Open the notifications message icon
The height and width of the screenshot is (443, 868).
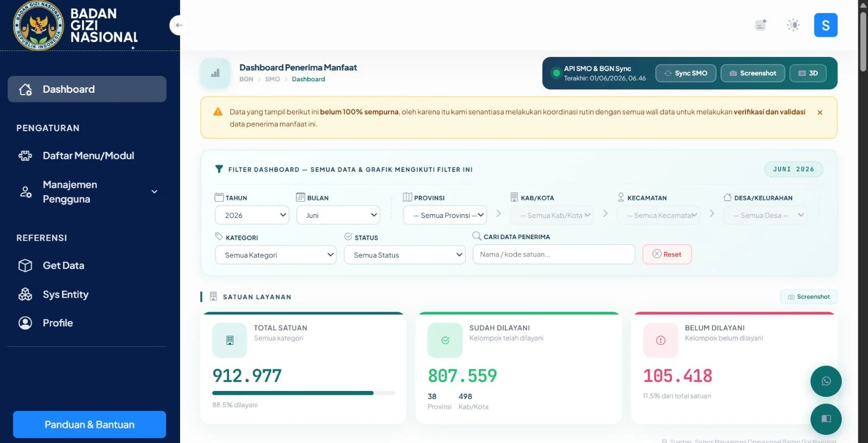point(761,25)
